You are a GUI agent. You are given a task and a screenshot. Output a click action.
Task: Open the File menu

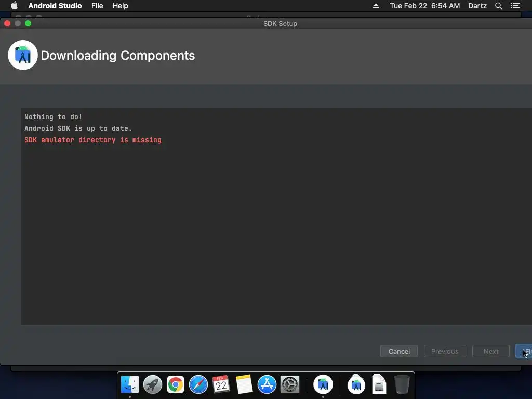pos(97,6)
